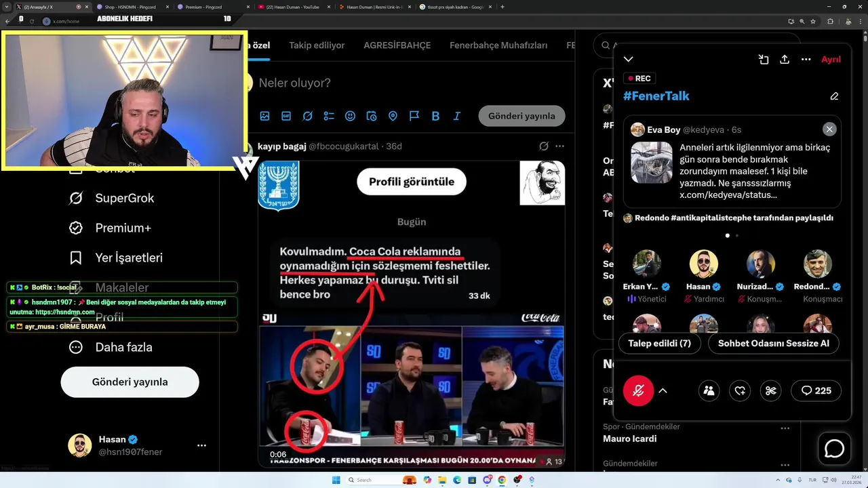Insert an emoji in the composer
The height and width of the screenshot is (488, 868).
tap(350, 116)
